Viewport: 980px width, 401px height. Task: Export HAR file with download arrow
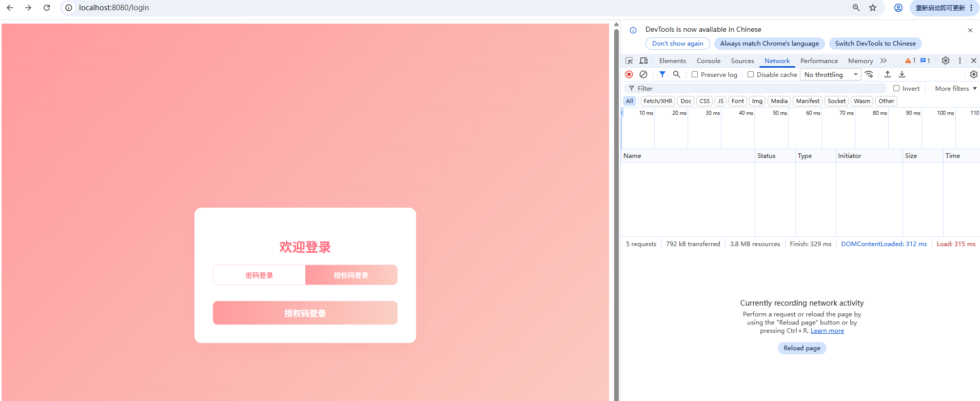pyautogui.click(x=902, y=74)
